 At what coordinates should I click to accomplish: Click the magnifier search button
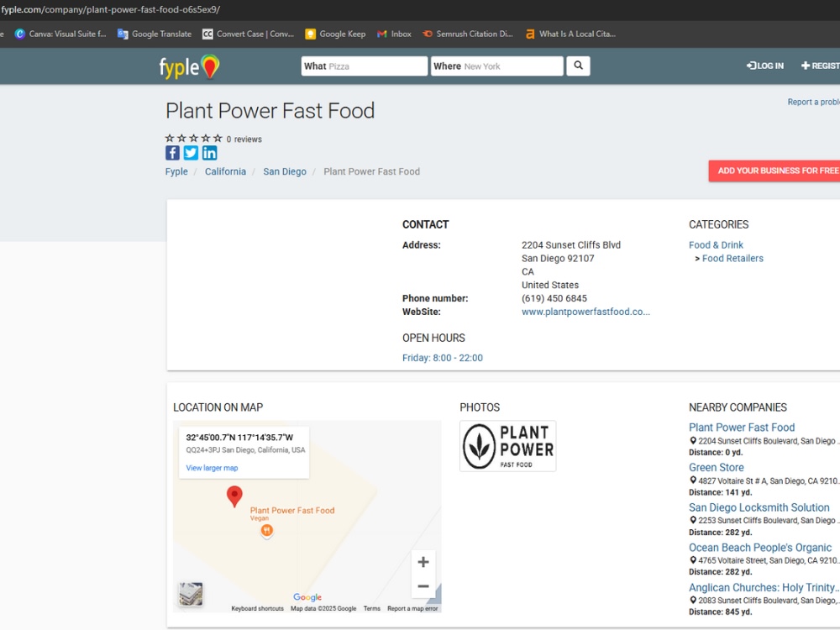click(578, 66)
